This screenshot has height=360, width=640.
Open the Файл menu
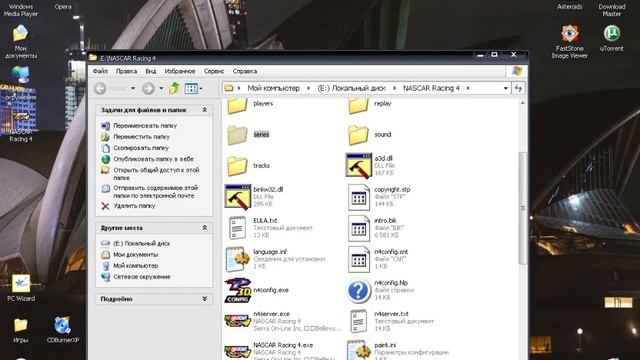(x=100, y=71)
